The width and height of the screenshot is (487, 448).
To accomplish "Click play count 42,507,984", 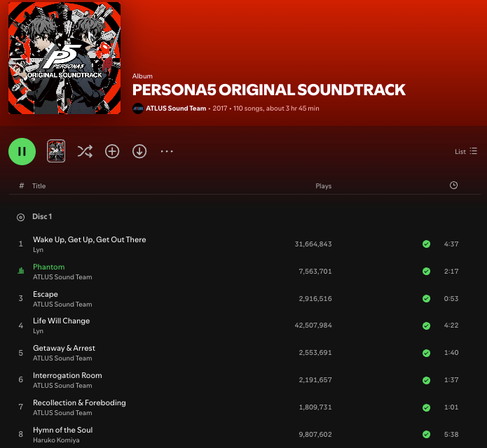I will tap(313, 325).
